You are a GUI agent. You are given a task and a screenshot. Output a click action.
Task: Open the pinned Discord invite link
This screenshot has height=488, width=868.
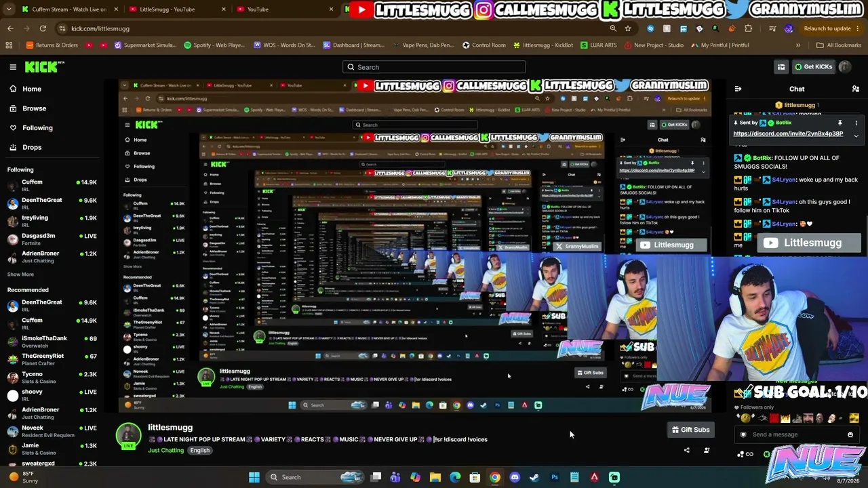788,134
